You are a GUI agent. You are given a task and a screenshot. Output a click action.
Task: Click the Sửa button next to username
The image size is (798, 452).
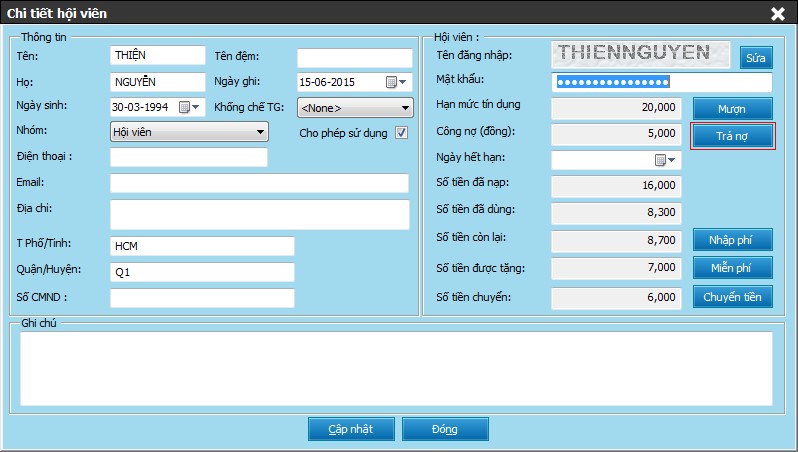coord(756,58)
